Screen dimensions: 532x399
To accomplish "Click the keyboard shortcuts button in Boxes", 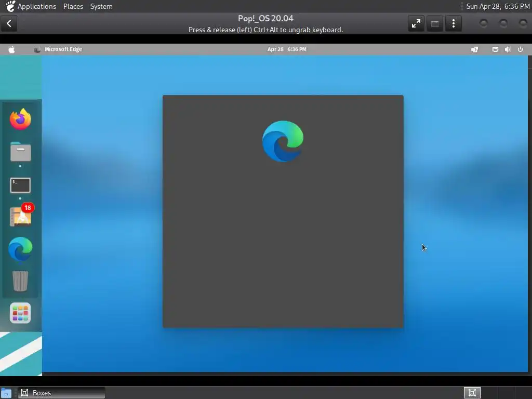I will (435, 23).
